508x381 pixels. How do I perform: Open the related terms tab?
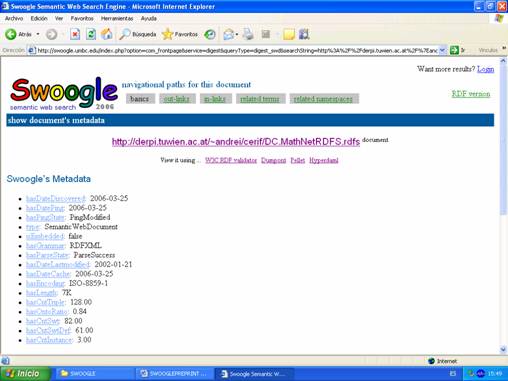pyautogui.click(x=260, y=99)
